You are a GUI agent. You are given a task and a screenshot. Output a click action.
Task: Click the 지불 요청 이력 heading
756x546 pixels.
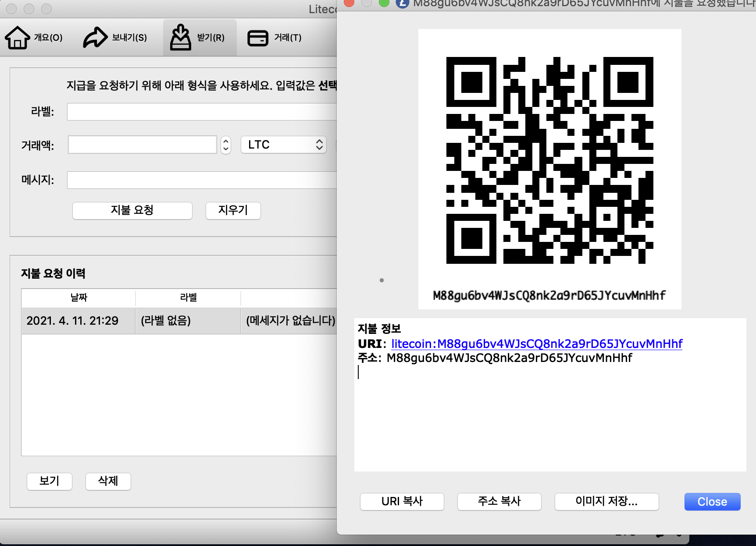point(53,273)
